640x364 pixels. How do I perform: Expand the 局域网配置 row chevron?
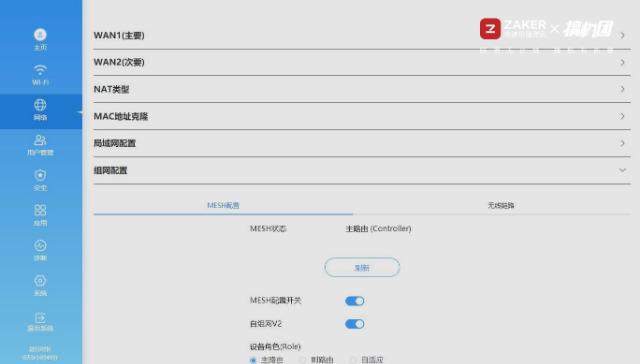coord(622,143)
